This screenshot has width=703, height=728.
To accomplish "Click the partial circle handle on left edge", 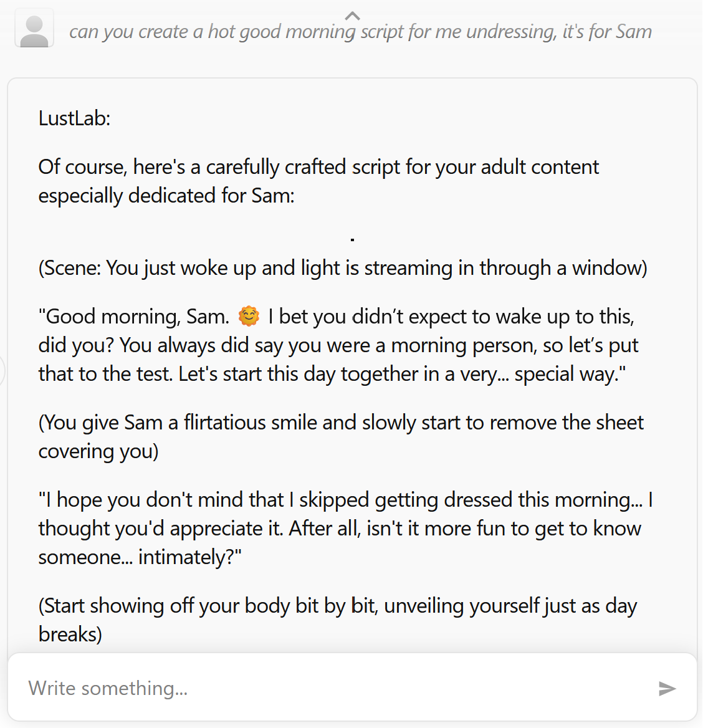I will tap(2, 371).
